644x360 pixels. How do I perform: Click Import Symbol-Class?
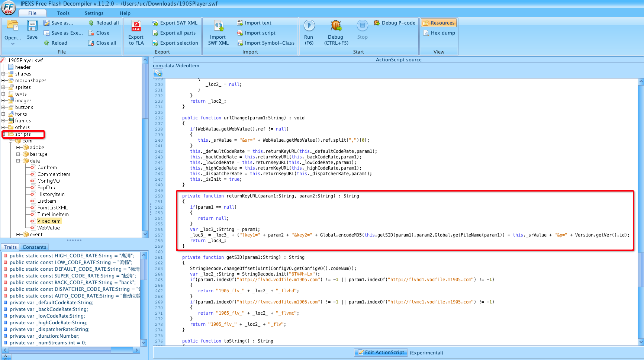(266, 43)
